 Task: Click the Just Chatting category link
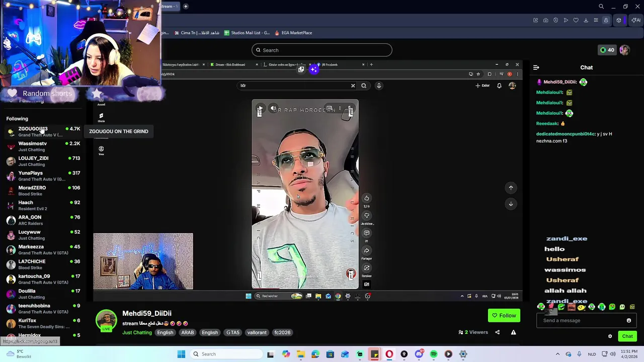137,332
